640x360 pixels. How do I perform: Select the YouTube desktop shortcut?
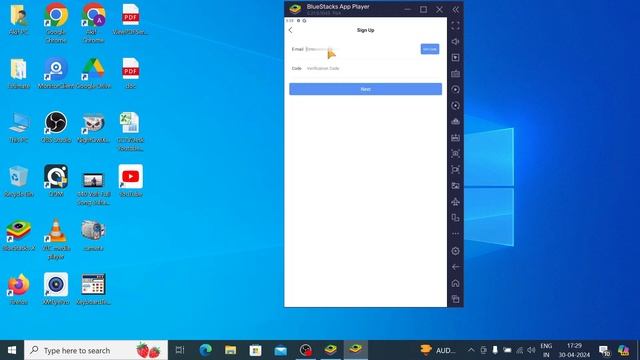(x=131, y=181)
